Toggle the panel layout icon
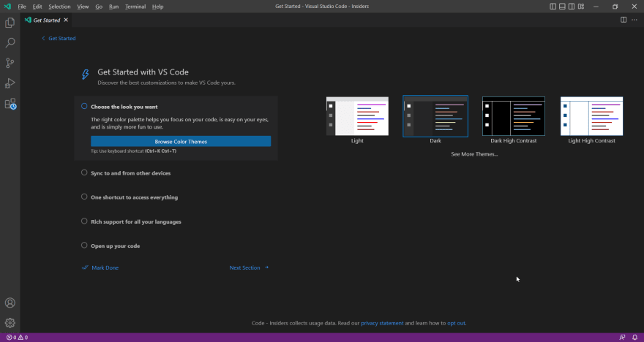 [x=562, y=7]
